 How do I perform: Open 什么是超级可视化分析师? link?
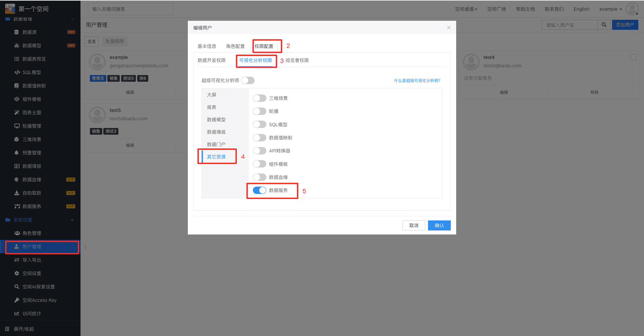pos(417,81)
